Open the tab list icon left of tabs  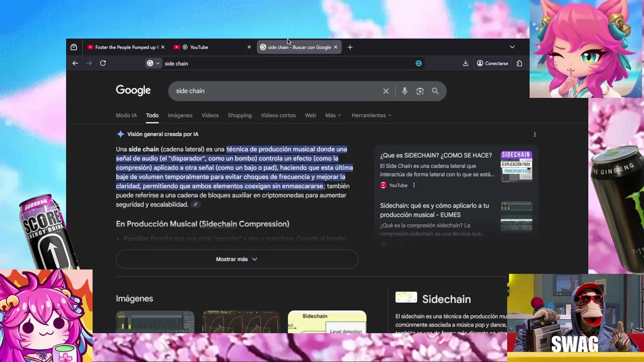tap(74, 47)
